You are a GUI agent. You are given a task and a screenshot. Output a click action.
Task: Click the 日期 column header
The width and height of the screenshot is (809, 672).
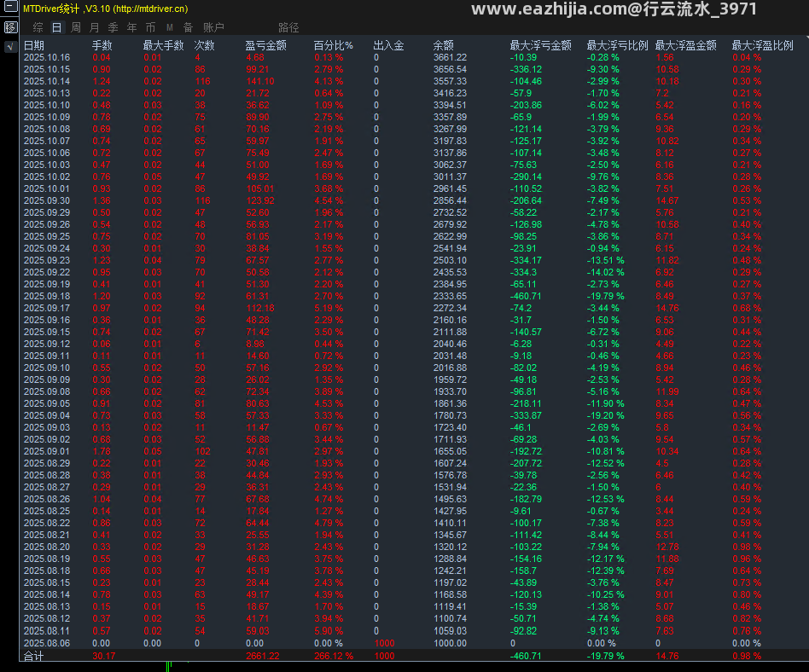34,45
